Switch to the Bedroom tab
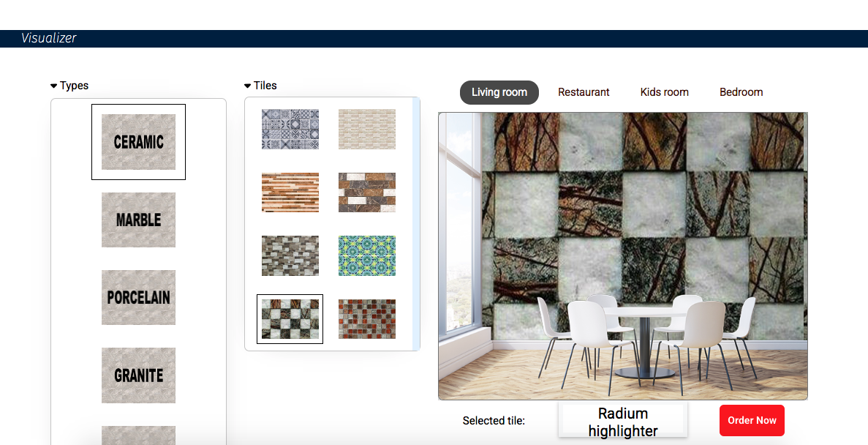 click(741, 92)
